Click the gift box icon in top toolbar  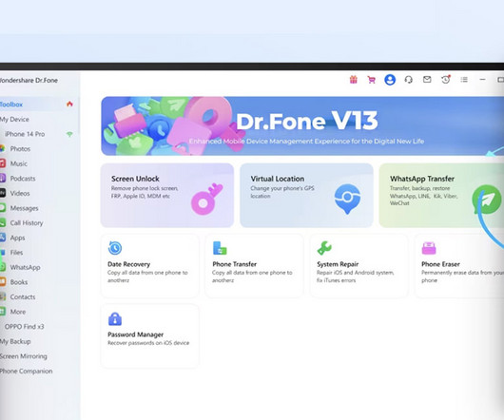[x=353, y=80]
